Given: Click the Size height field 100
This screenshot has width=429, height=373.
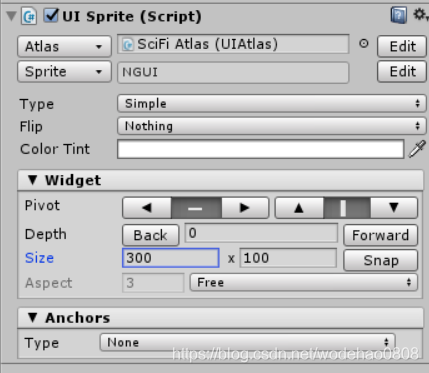Looking at the screenshot, I should (x=288, y=258).
